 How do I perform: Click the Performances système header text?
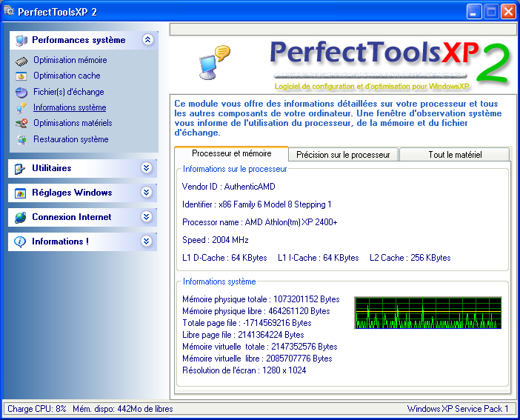coord(79,40)
